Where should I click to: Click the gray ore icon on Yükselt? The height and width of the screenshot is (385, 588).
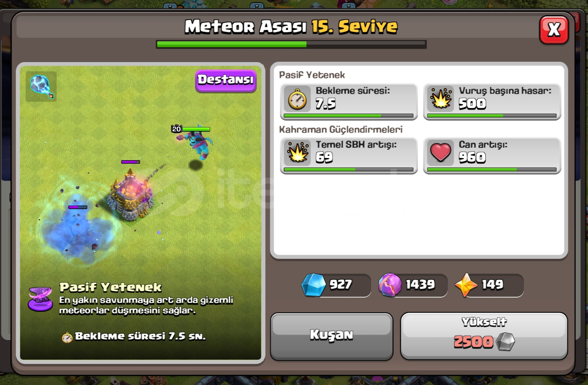click(505, 341)
